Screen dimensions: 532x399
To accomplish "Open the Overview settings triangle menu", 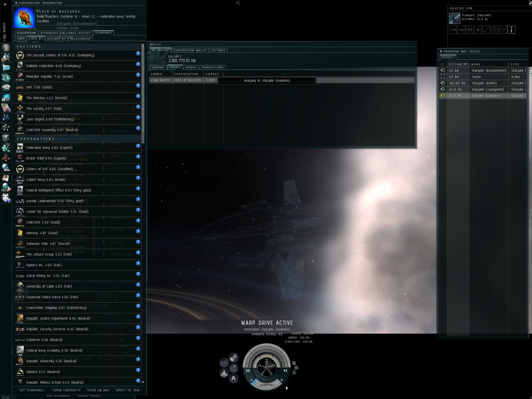I will (441, 51).
